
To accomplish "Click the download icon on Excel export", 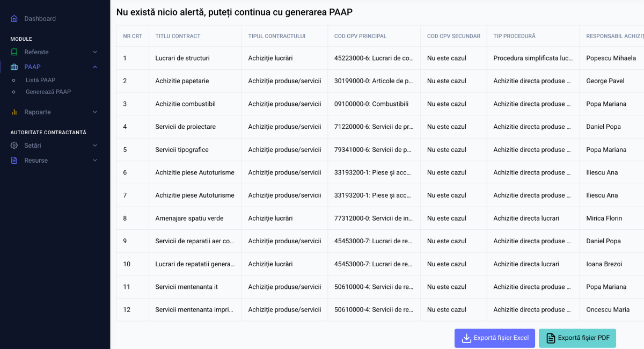I will click(x=466, y=338).
